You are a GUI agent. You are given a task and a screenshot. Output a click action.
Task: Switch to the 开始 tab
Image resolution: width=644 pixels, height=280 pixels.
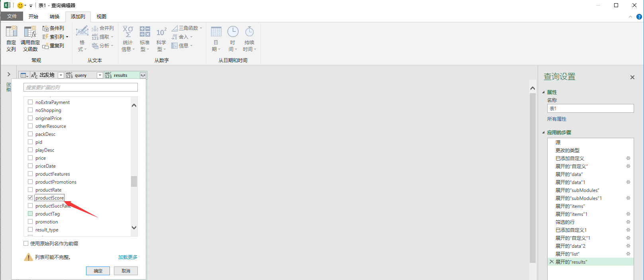tap(33, 16)
